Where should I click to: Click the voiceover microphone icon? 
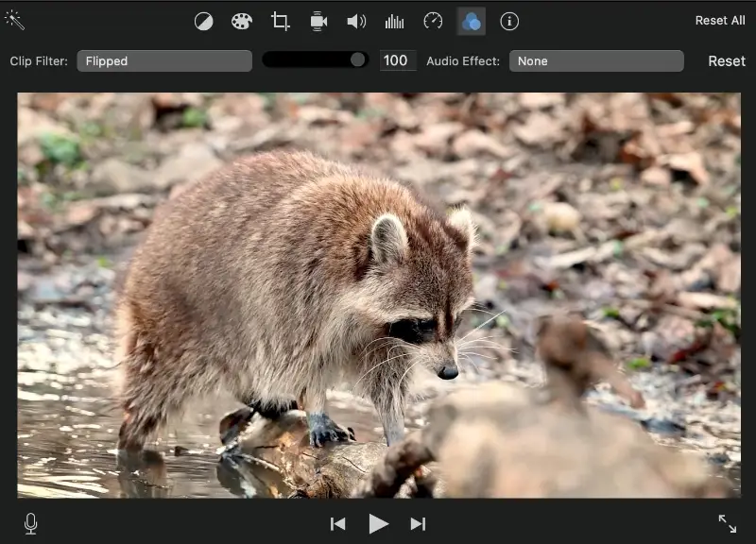pos(31,524)
